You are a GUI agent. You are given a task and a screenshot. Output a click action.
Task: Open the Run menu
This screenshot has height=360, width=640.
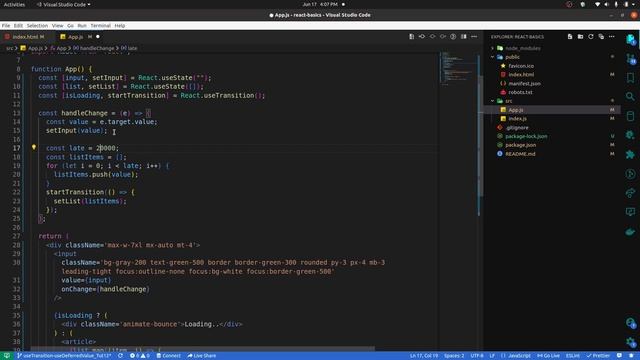(x=82, y=26)
